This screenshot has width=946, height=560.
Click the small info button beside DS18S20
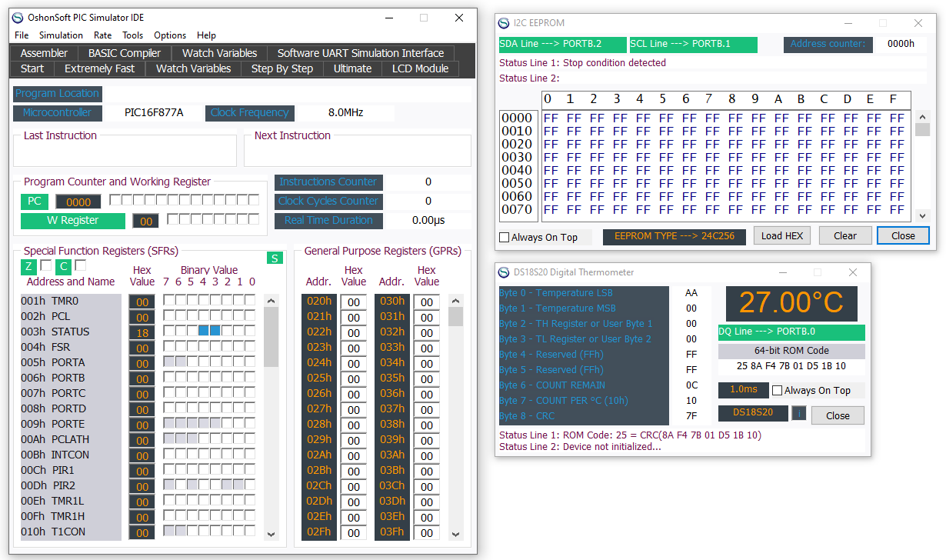point(798,413)
